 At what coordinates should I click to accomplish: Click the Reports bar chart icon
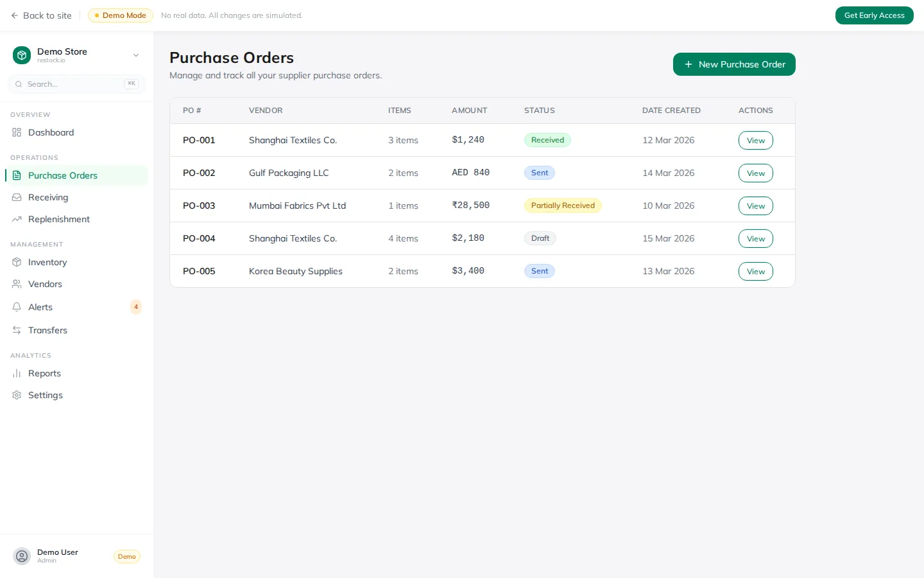tap(17, 373)
